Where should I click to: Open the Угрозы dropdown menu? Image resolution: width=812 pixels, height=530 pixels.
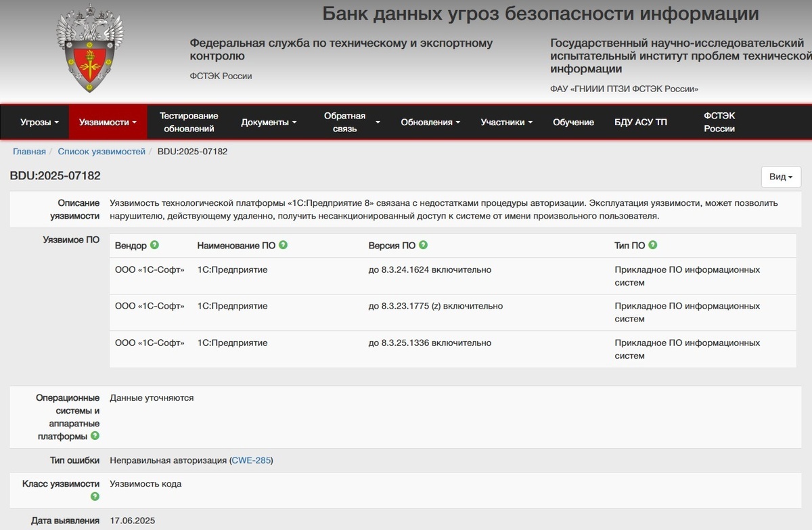click(x=40, y=123)
